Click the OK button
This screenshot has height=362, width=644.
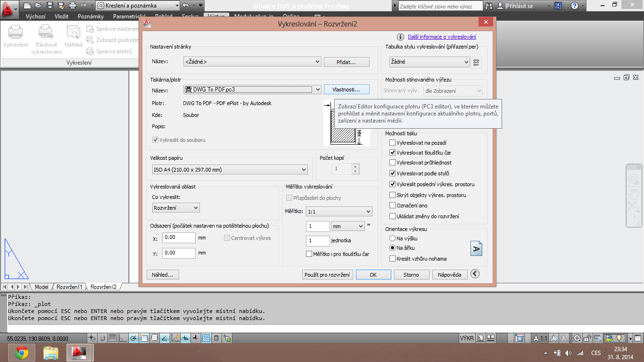(373, 275)
